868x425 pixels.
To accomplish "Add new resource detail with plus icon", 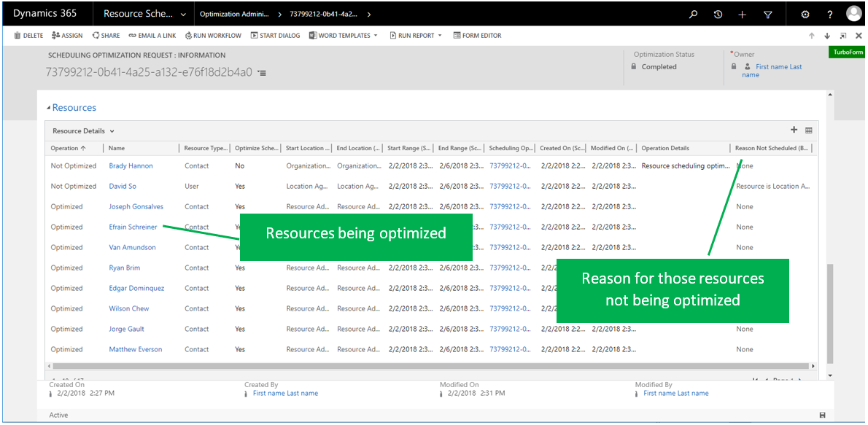I will coord(794,130).
